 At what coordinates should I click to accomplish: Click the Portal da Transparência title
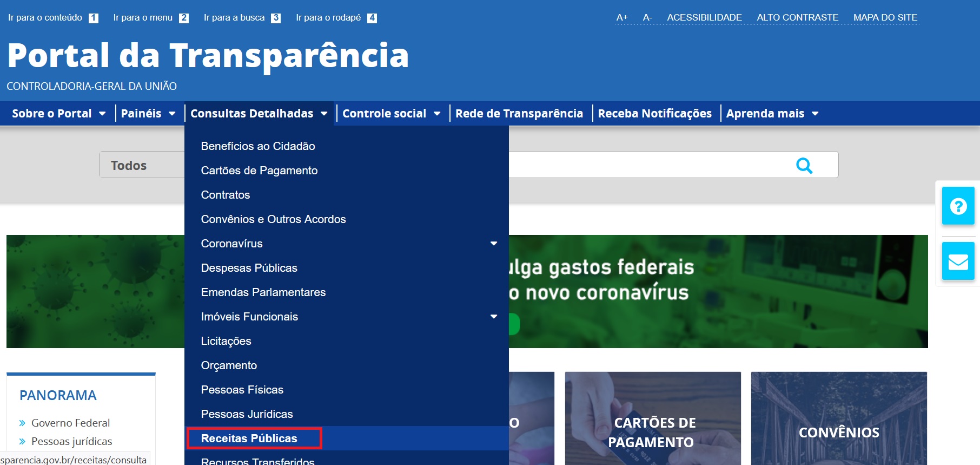pyautogui.click(x=208, y=56)
